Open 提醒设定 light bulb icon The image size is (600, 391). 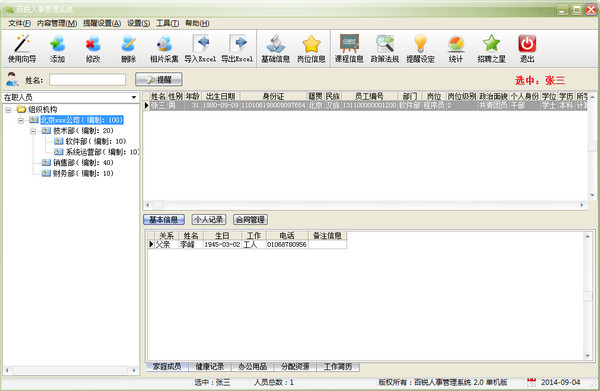420,44
